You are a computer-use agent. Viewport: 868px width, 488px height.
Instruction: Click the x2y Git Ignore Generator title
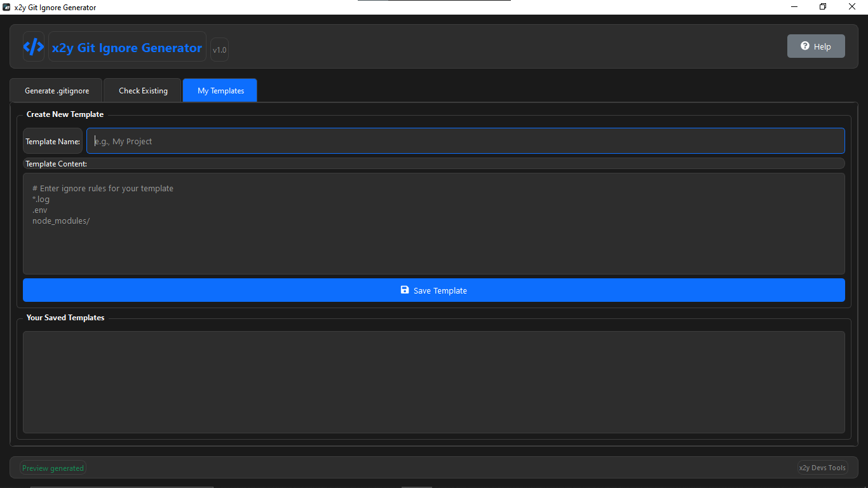tap(127, 47)
